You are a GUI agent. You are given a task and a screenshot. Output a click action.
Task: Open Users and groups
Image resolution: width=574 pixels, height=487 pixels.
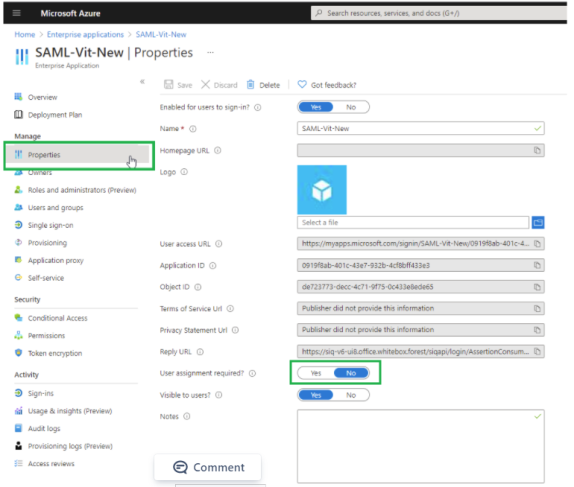[x=49, y=208]
